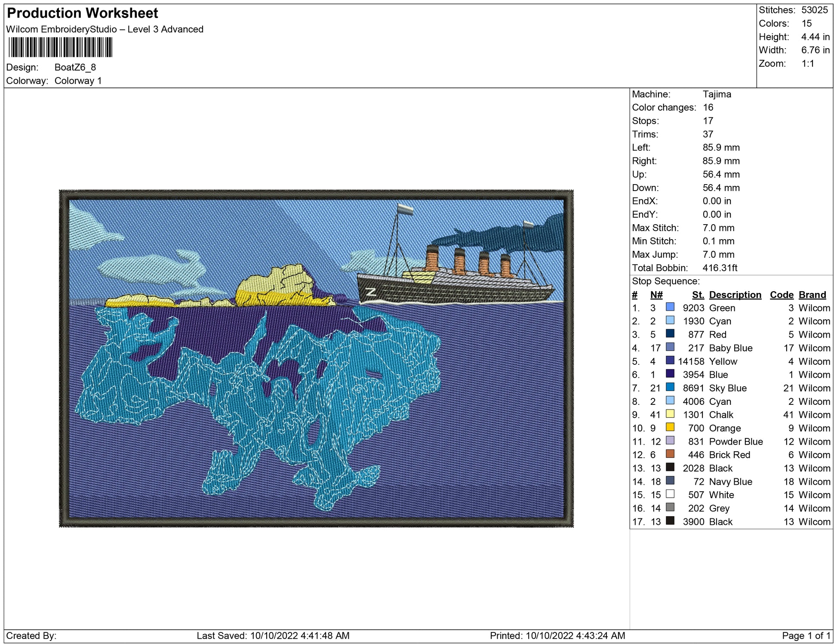Select the dark Red-labeled swatch in stop 3
The image size is (837, 644).
pos(670,333)
